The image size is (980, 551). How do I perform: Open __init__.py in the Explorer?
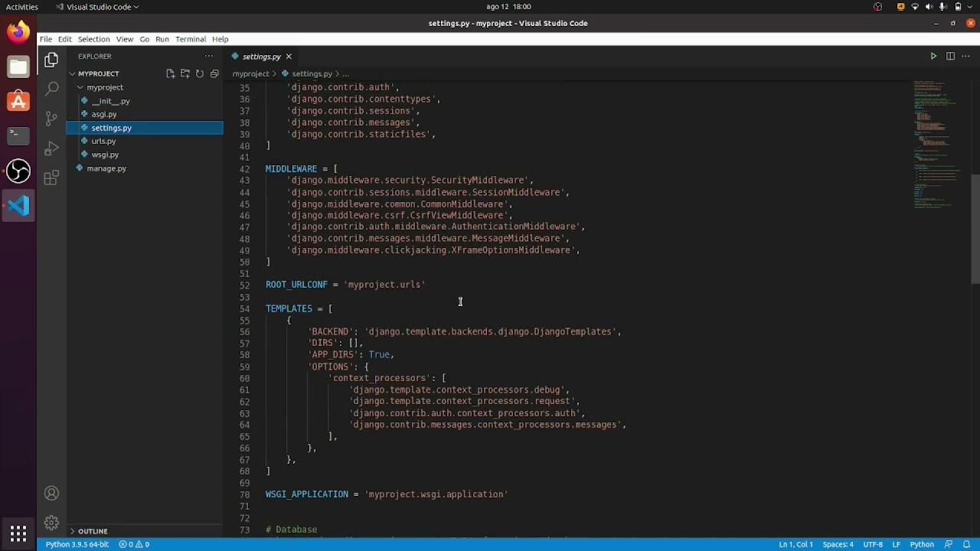[x=110, y=101]
